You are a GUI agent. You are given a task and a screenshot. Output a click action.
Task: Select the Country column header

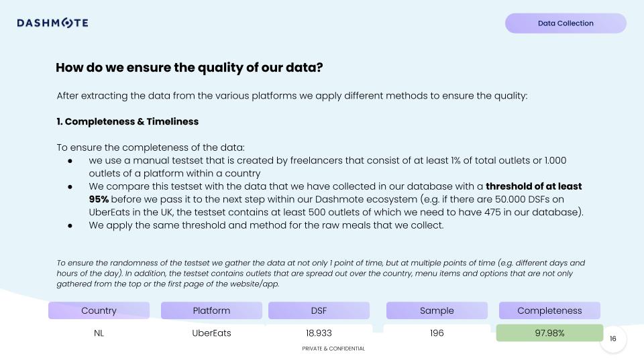pos(99,310)
